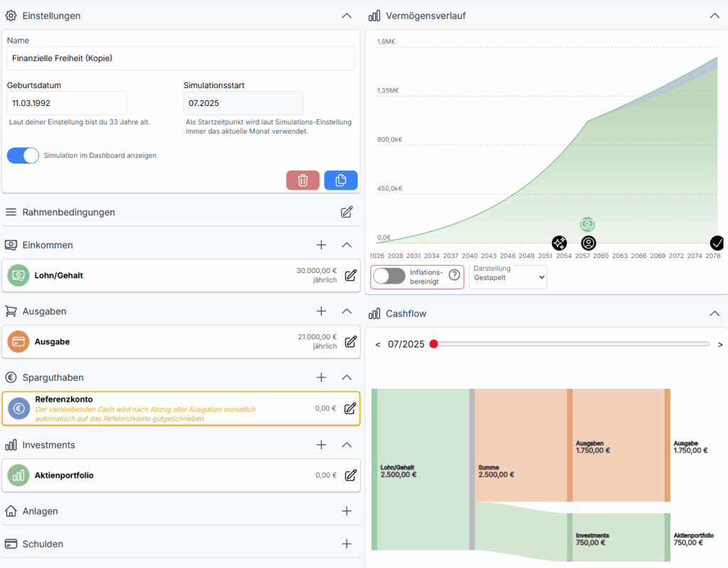The height and width of the screenshot is (568, 728).
Task: Collapse the Einkommen section
Action: (347, 245)
